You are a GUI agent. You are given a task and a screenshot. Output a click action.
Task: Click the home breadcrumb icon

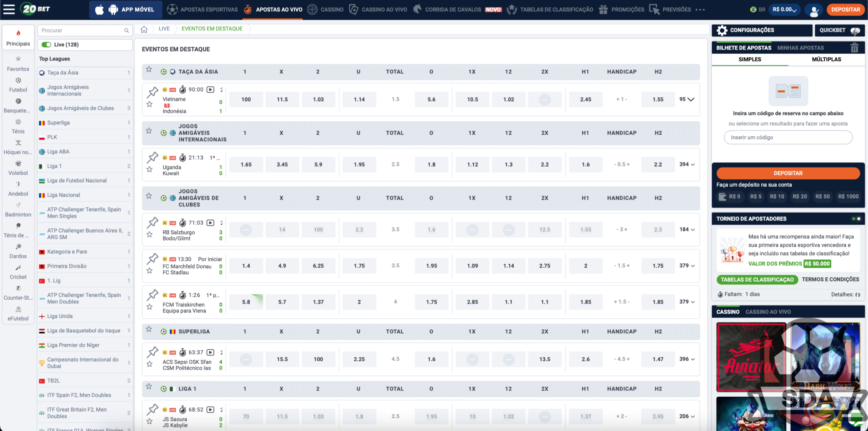click(144, 29)
